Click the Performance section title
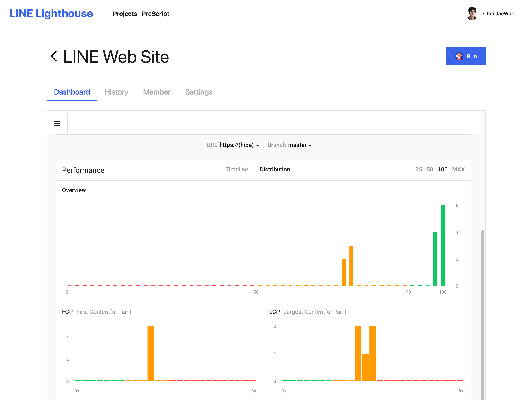Screen dimensions: 532x400 83,170
